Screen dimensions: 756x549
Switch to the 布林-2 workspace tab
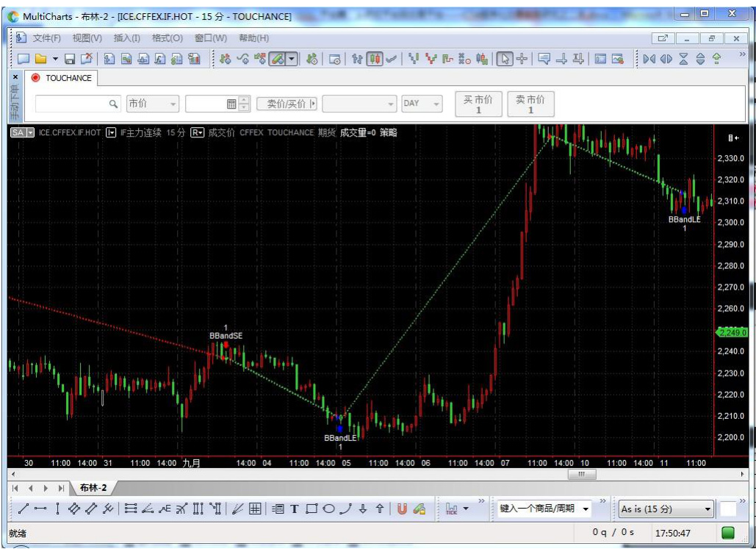coord(93,488)
